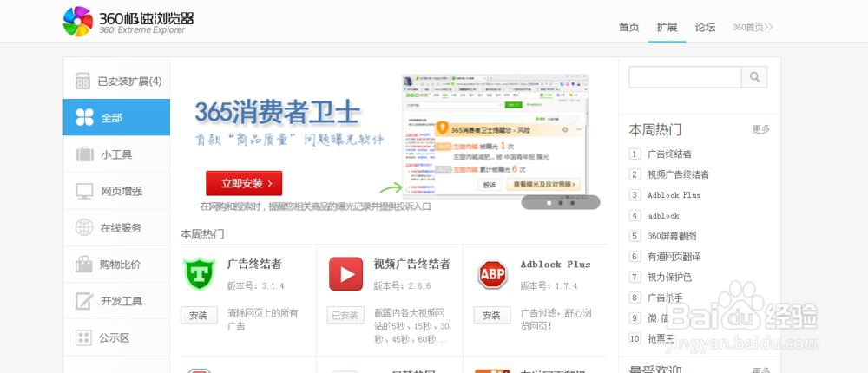Click 已安装 button for 视频广告终结者
This screenshot has width=868, height=373.
click(x=345, y=316)
